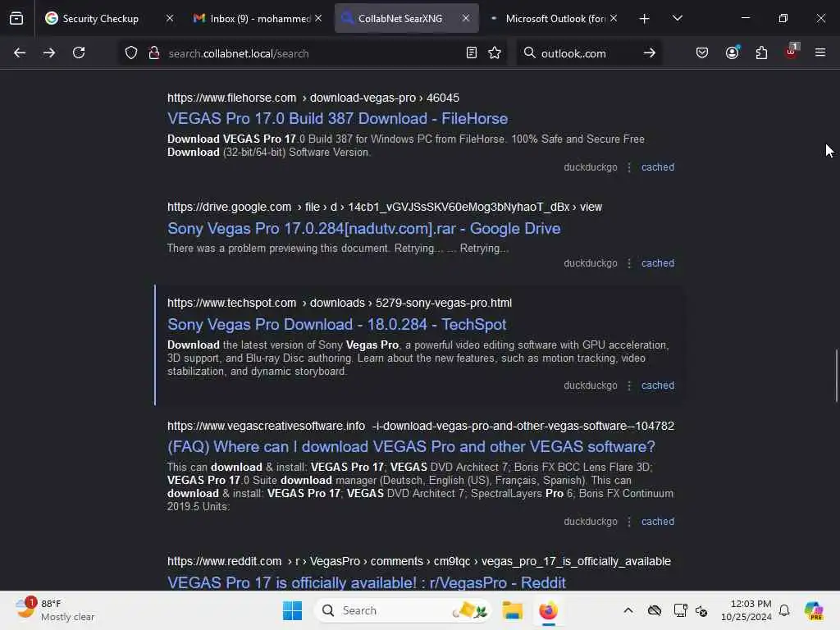This screenshot has height=630, width=840.
Task: Click Firefox taskbar icon
Action: click(548, 610)
